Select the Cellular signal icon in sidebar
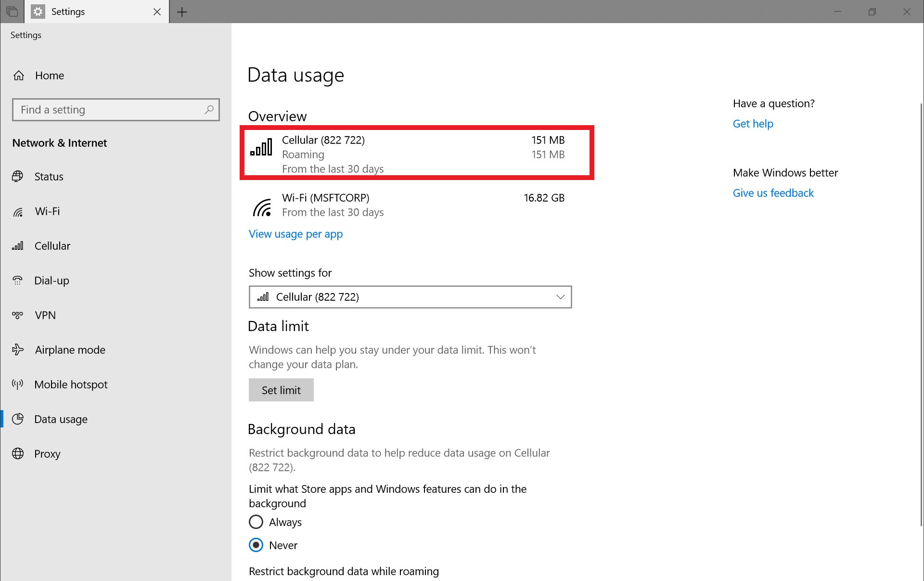 coord(18,245)
